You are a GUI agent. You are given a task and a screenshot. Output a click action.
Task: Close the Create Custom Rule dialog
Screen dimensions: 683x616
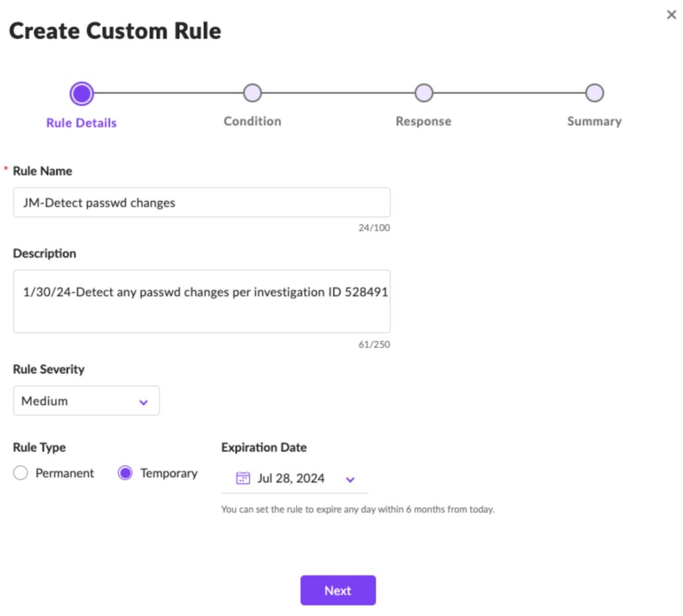pos(671,14)
